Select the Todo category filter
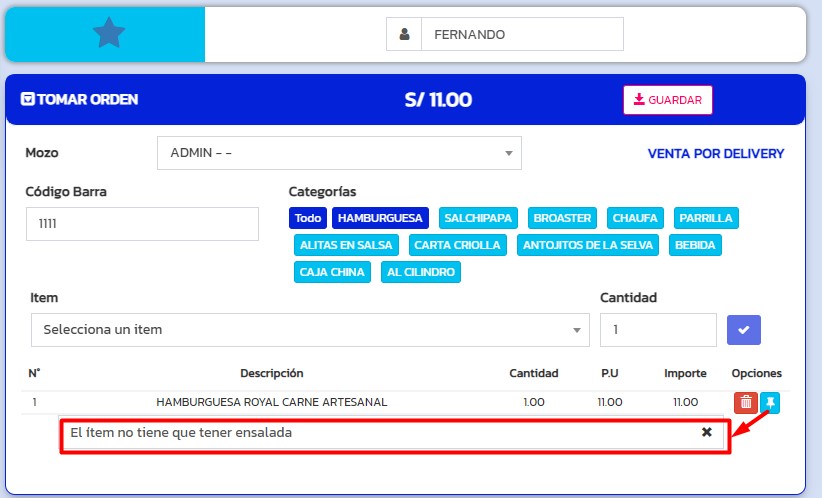Image resolution: width=822 pixels, height=498 pixels. tap(308, 218)
